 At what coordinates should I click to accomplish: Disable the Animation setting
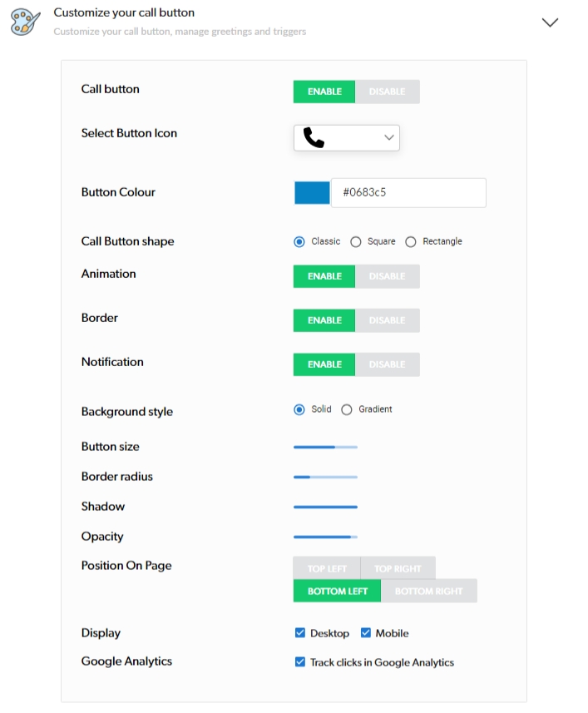pos(387,276)
